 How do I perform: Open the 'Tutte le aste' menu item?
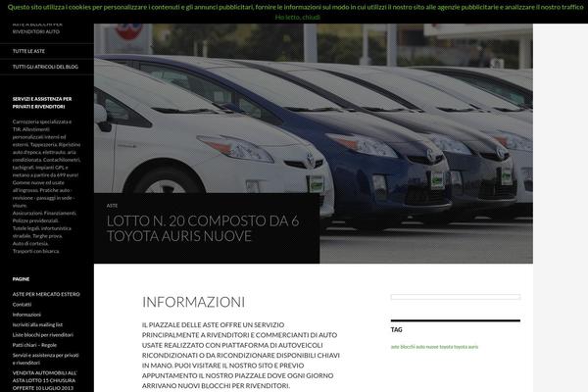28,51
